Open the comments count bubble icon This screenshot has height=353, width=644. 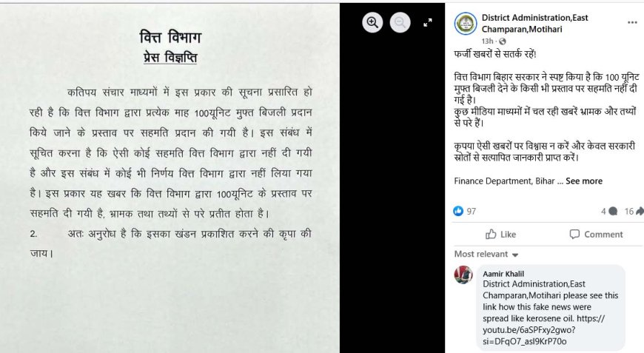pyautogui.click(x=613, y=212)
